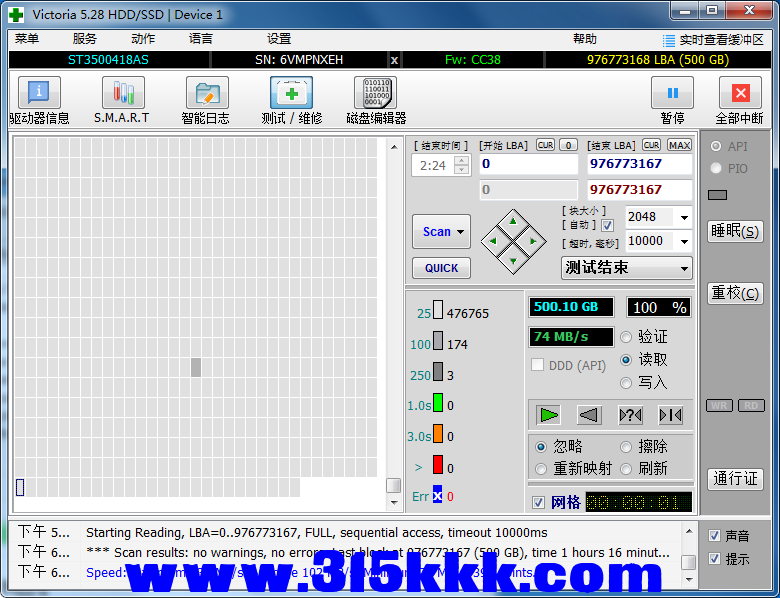Screen dimensions: 780x598
Task: Select the ignore (忽略) radio button
Action: [541, 447]
